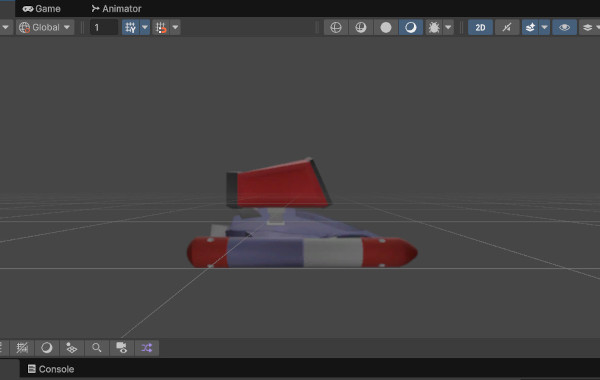Click the particle emitter icon in bottom toolbar
The image size is (600, 380).
72,348
